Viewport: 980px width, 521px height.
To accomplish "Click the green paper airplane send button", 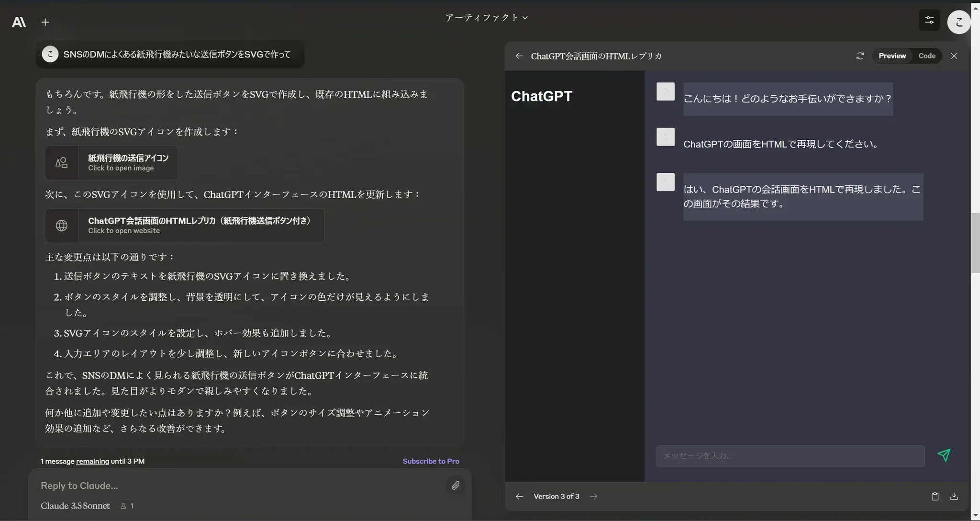I will coord(944,455).
